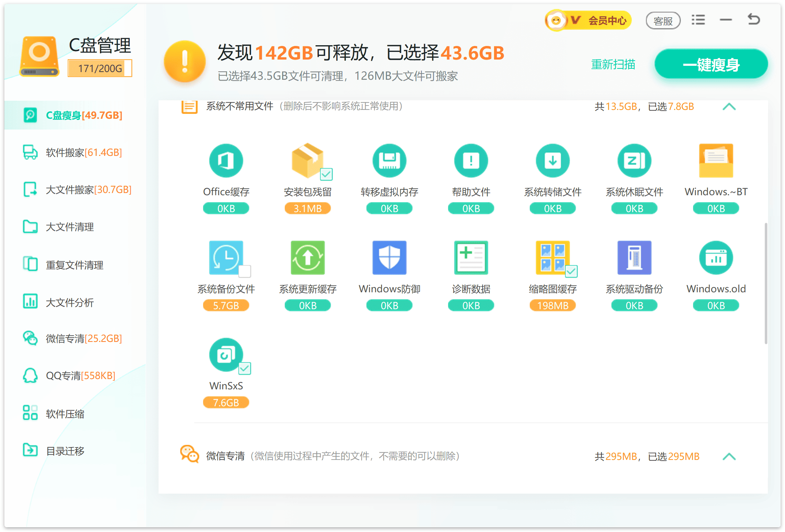The image size is (785, 532).
Task: Select 大文件清理 in sidebar
Action: click(x=75, y=227)
